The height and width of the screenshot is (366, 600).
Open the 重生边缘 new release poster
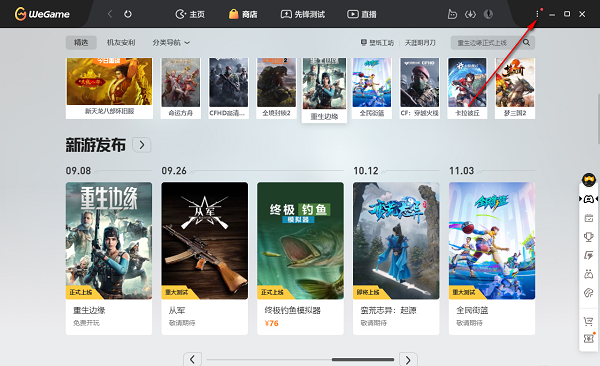(x=109, y=241)
